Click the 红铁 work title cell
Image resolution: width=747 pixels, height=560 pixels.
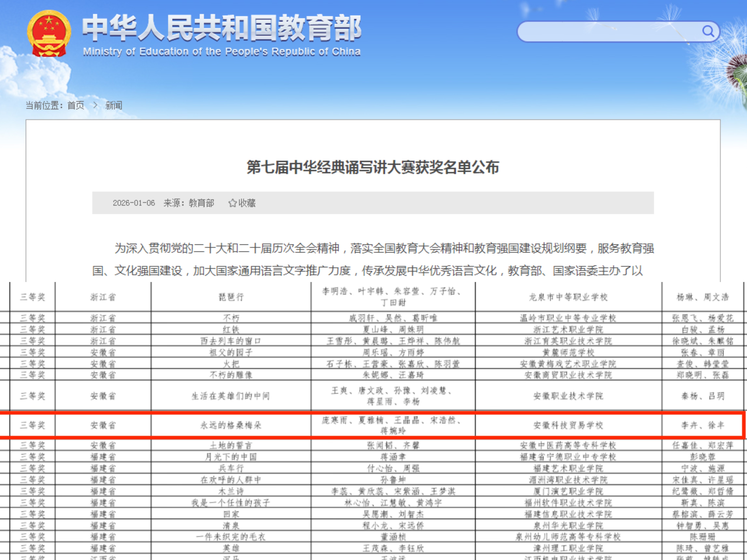point(231,329)
